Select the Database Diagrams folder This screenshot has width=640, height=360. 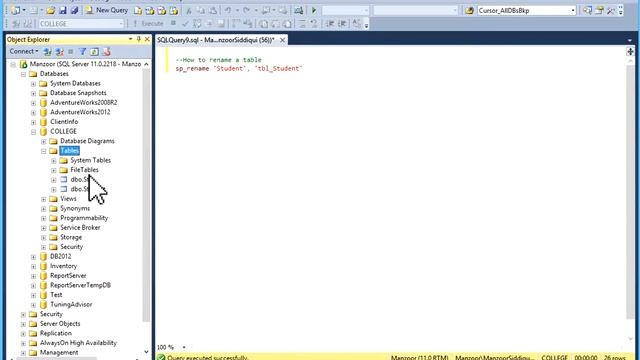click(x=87, y=141)
